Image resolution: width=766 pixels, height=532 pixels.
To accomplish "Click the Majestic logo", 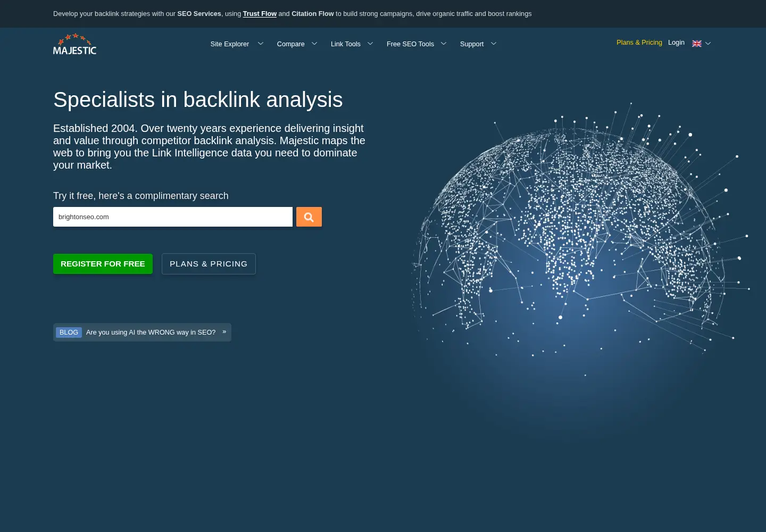I will click(74, 44).
